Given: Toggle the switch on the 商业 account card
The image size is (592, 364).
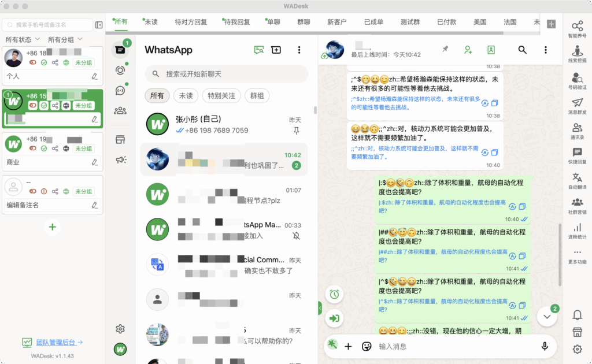Looking at the screenshot, I should pyautogui.click(x=33, y=148).
